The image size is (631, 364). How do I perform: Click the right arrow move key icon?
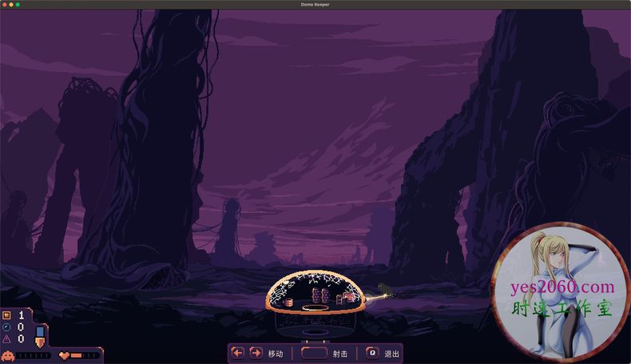pyautogui.click(x=256, y=353)
